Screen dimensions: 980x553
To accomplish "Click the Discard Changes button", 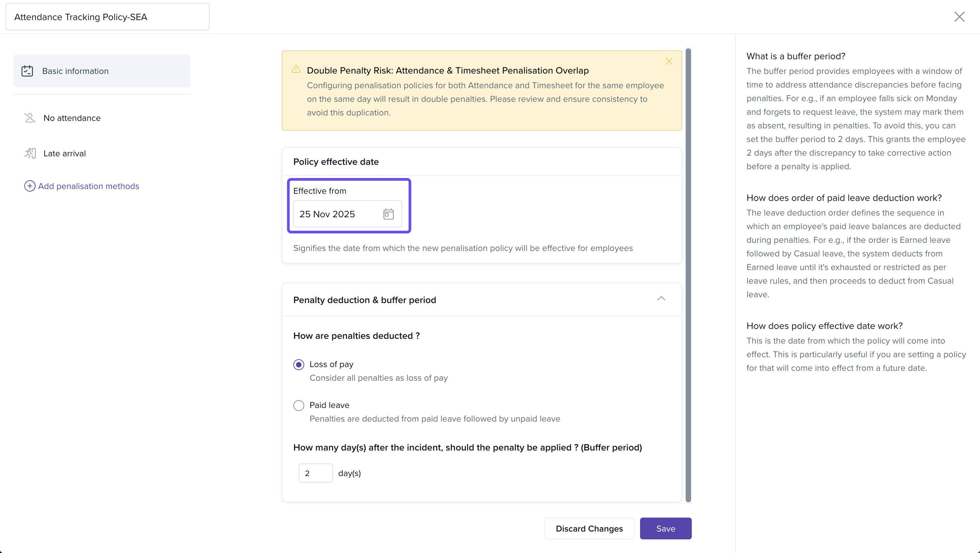I will [589, 528].
